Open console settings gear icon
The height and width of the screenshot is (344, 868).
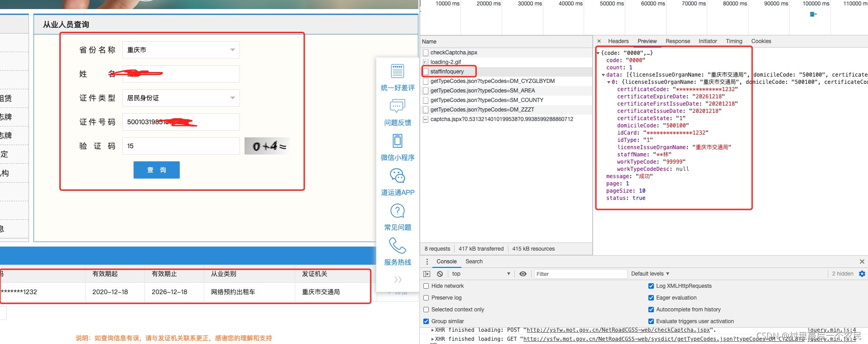coord(862,274)
